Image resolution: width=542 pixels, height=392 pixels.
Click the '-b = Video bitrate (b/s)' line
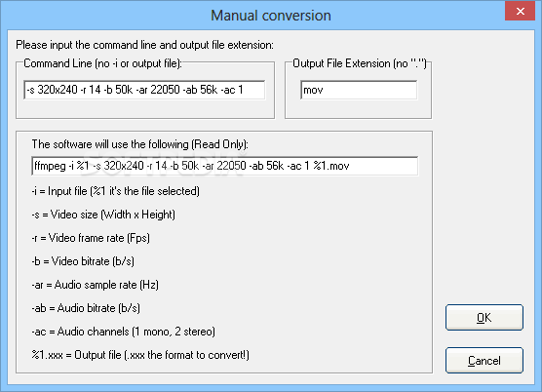click(x=83, y=261)
